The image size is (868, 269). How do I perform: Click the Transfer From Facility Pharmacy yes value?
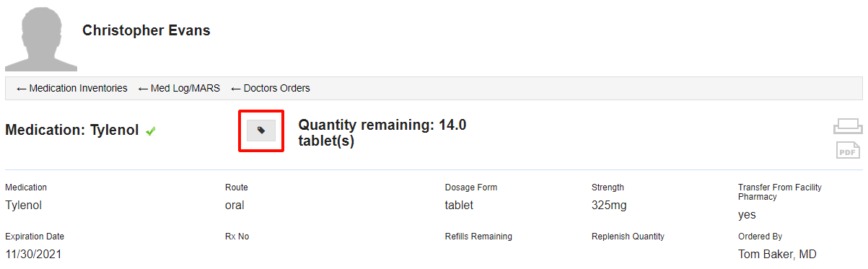pyautogui.click(x=747, y=215)
